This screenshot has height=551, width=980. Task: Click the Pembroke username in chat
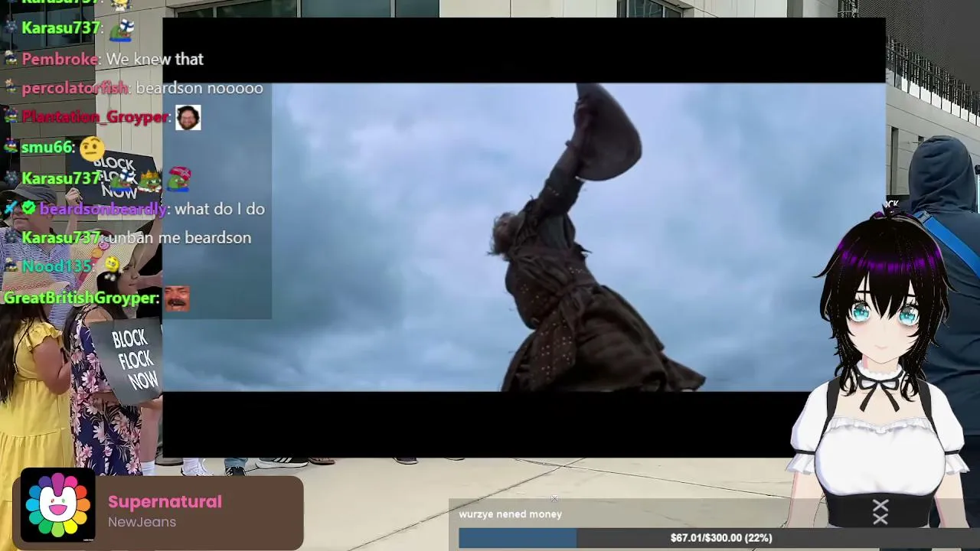(x=60, y=59)
